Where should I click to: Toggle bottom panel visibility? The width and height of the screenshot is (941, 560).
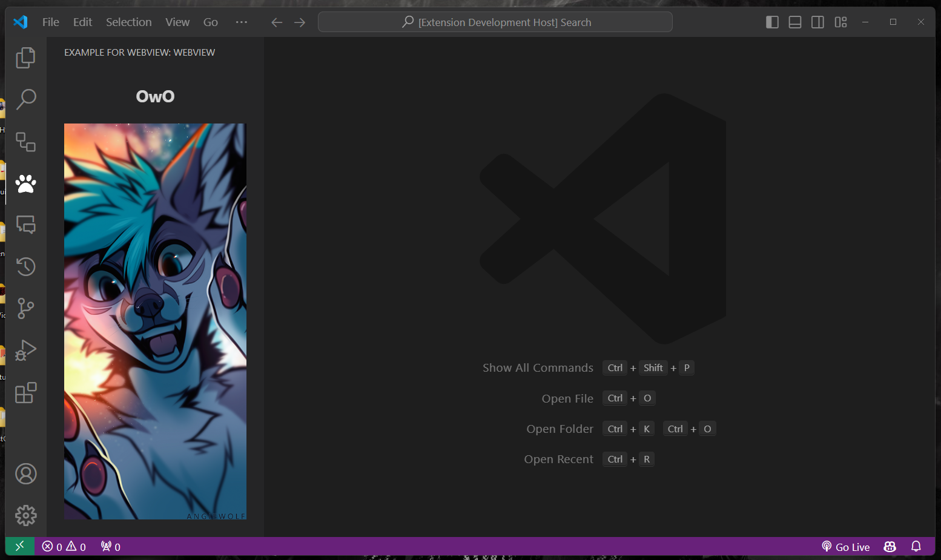click(795, 22)
